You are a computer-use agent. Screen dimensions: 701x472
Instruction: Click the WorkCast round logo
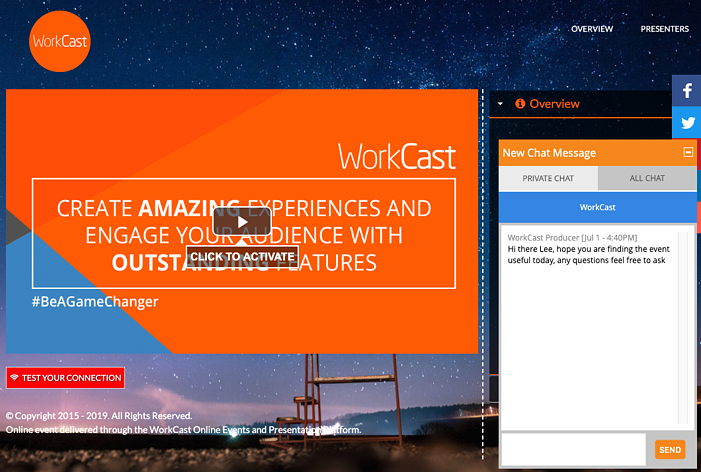point(60,41)
